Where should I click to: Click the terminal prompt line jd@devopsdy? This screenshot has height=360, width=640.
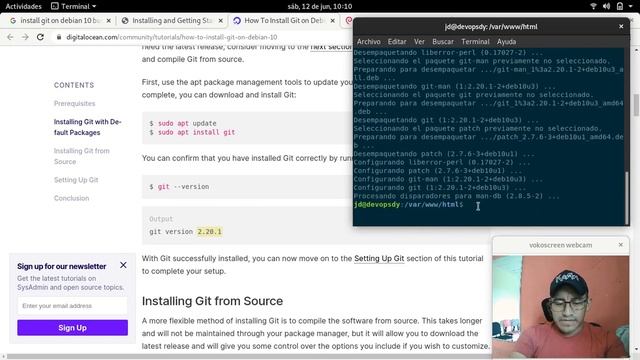[409, 204]
